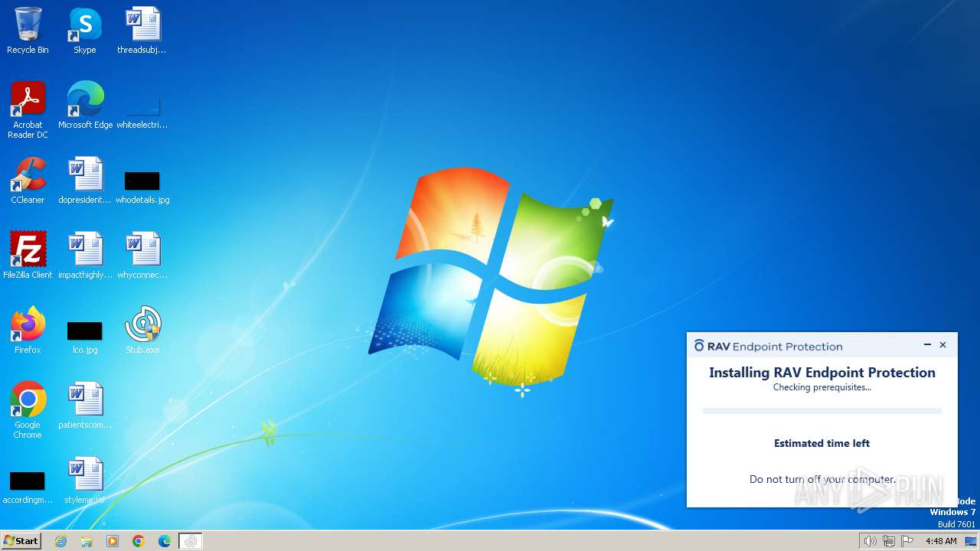Open Internet Explorer in taskbar
The height and width of the screenshot is (551, 980).
click(x=60, y=541)
